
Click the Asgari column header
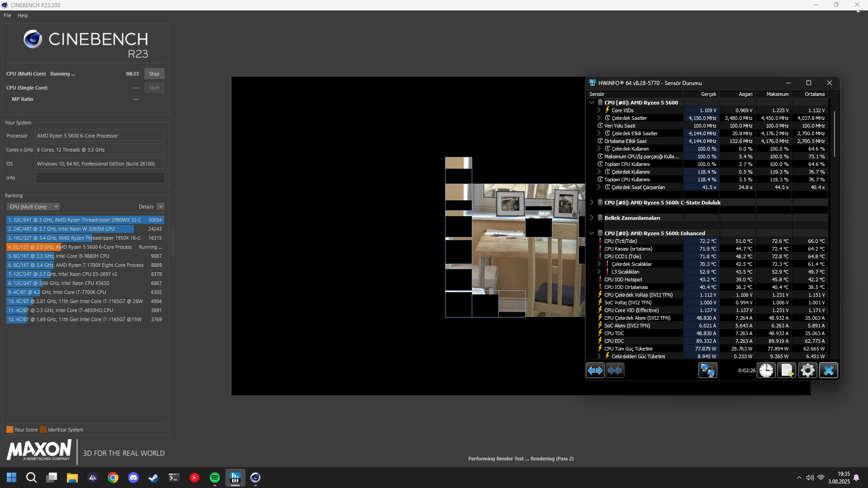(738, 94)
